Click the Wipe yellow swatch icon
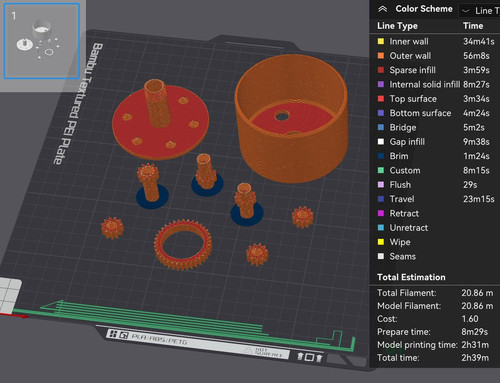 point(381,242)
